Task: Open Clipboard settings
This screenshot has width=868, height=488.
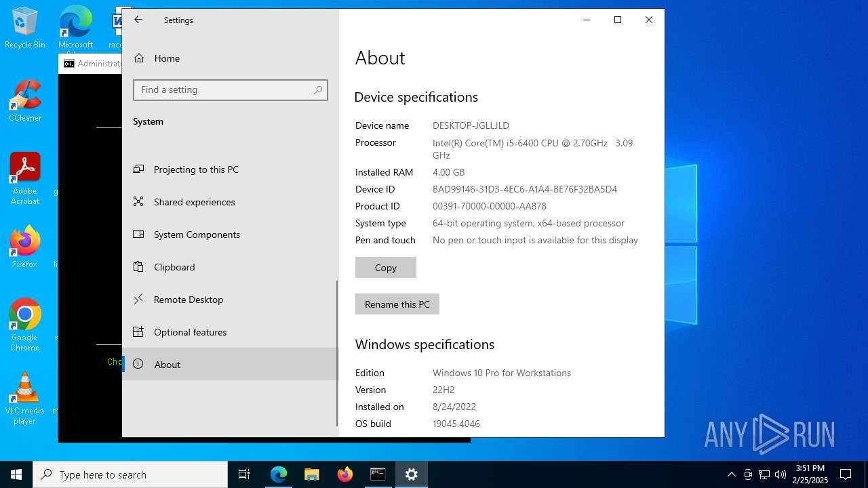Action: (x=230, y=267)
